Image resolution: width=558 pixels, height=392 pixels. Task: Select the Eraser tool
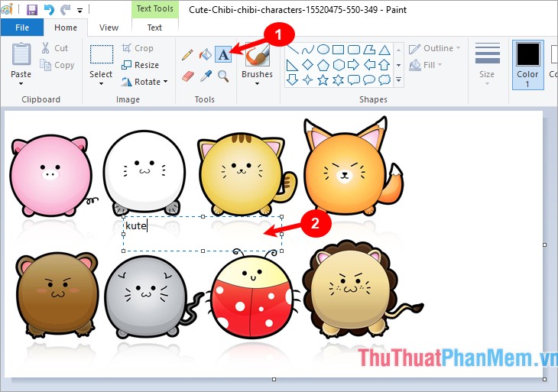pos(187,76)
